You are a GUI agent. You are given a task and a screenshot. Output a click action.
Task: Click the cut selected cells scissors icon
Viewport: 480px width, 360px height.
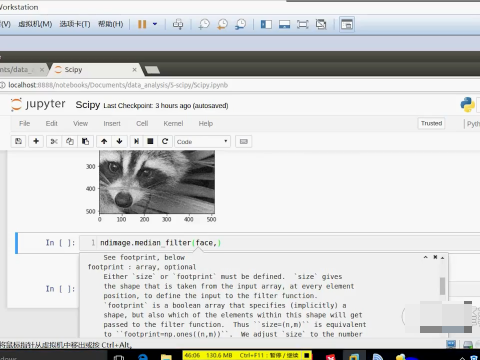[x=54, y=141]
